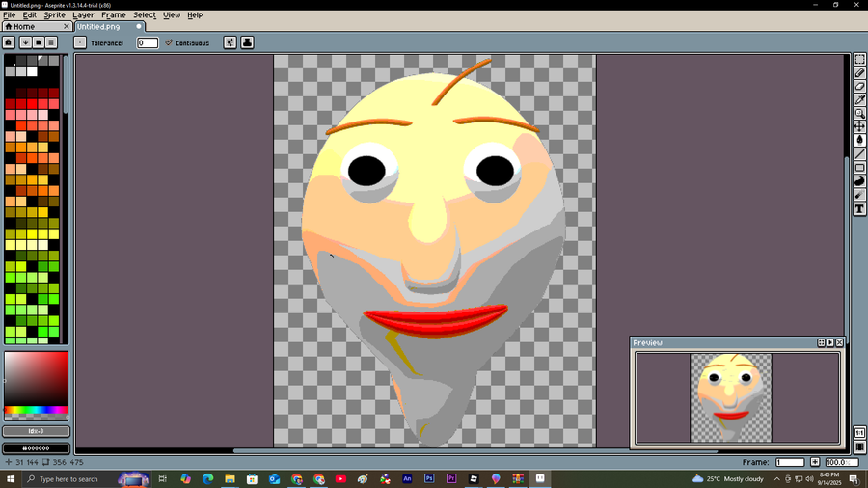This screenshot has width=868, height=488.
Task: Open the Layer menu
Action: [x=83, y=14]
